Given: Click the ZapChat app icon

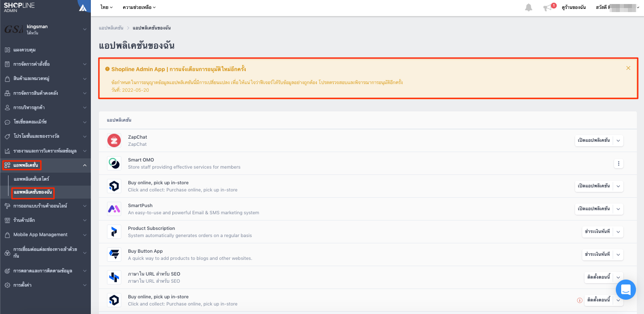Looking at the screenshot, I should (x=114, y=140).
